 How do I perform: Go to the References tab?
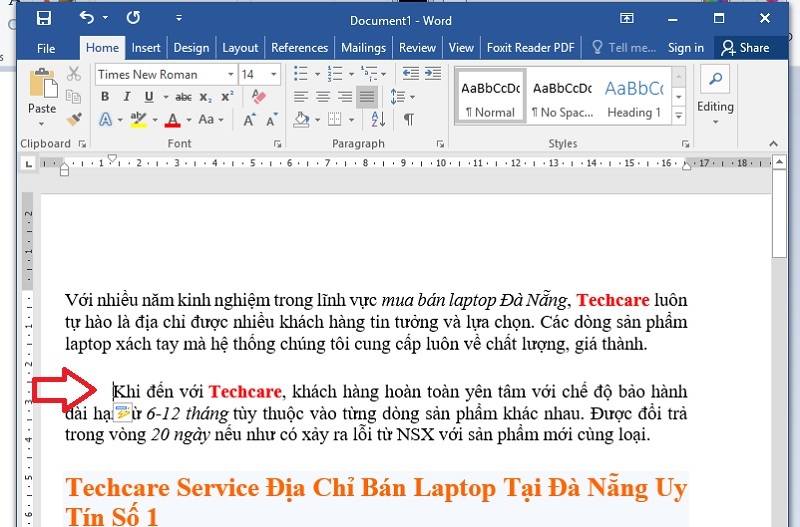click(299, 48)
